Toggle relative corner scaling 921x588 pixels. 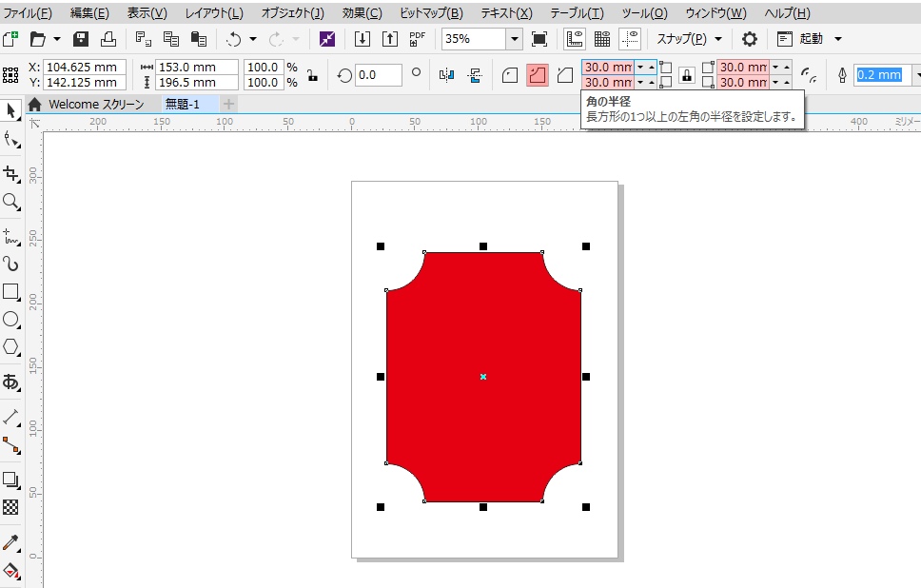(x=809, y=74)
